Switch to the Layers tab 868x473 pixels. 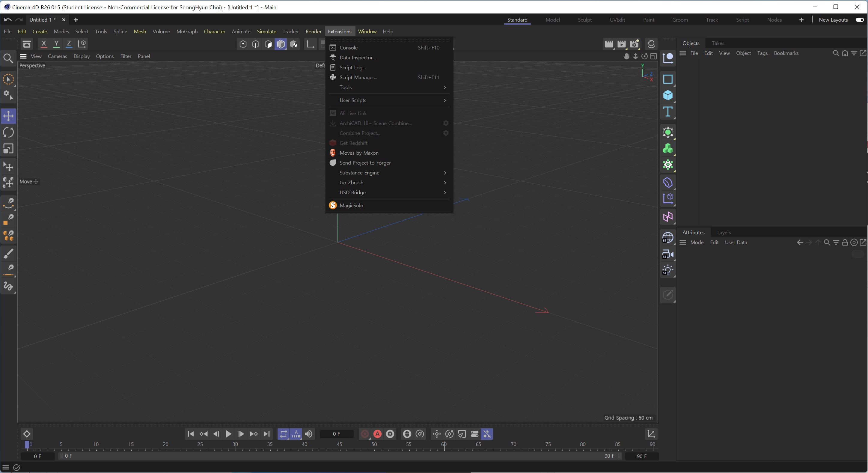pos(724,233)
